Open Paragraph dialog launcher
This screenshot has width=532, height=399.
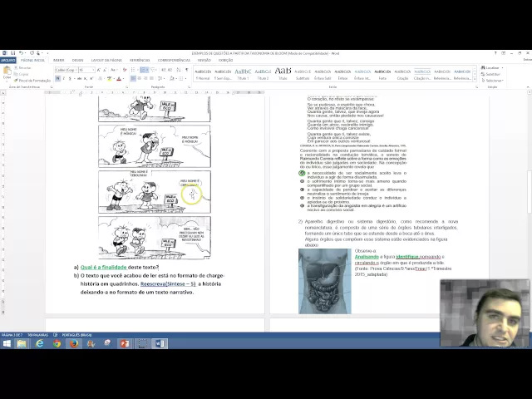189,87
